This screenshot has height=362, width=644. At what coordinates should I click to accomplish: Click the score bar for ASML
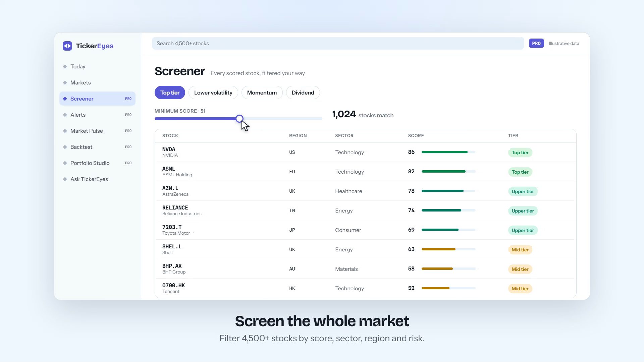[448, 172]
